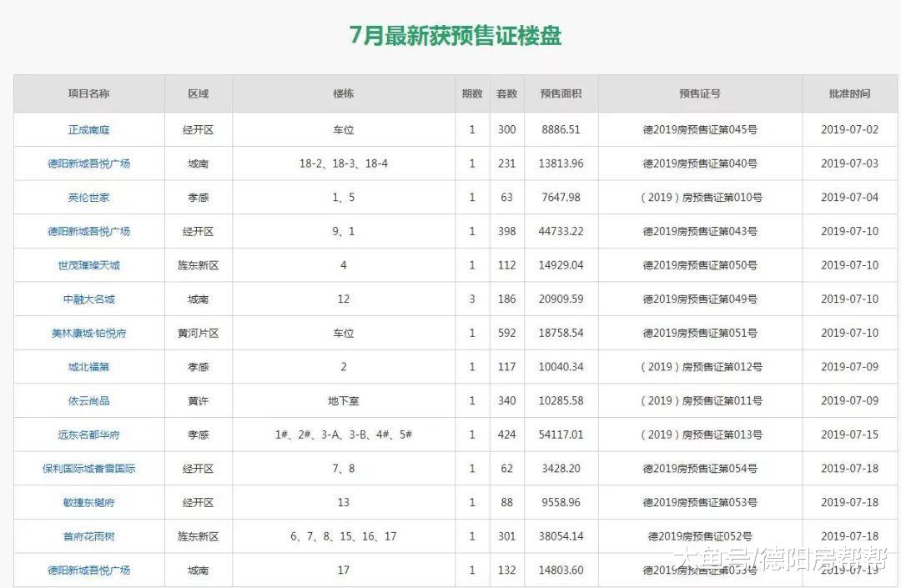Click the 美林康城·铂悦府 link
Screen dimensions: 901x588
click(88, 333)
